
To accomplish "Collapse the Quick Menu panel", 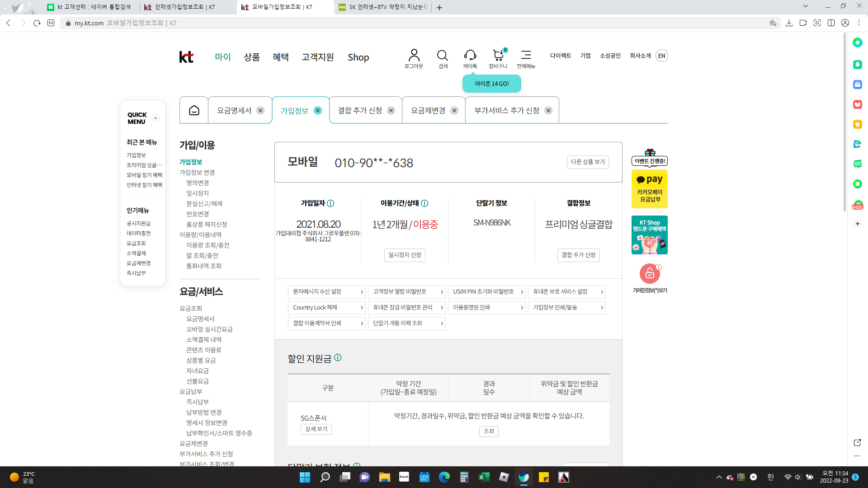I will point(156,118).
